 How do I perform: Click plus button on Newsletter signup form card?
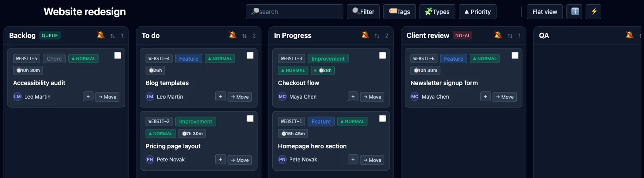485,96
